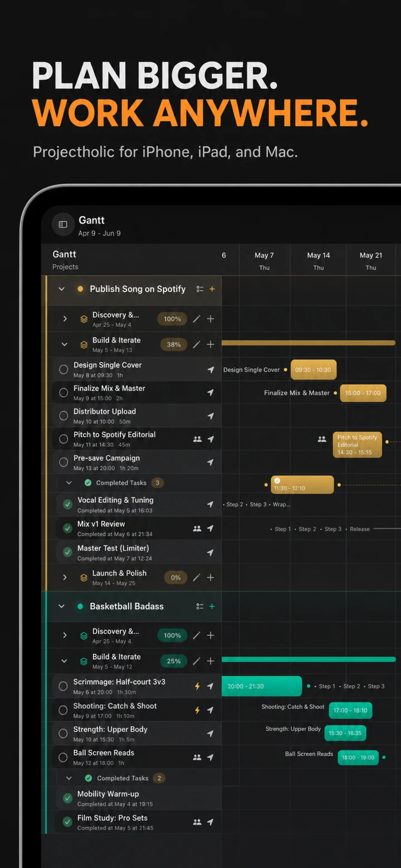Open assignees for Ball Screen Reads row

click(197, 757)
